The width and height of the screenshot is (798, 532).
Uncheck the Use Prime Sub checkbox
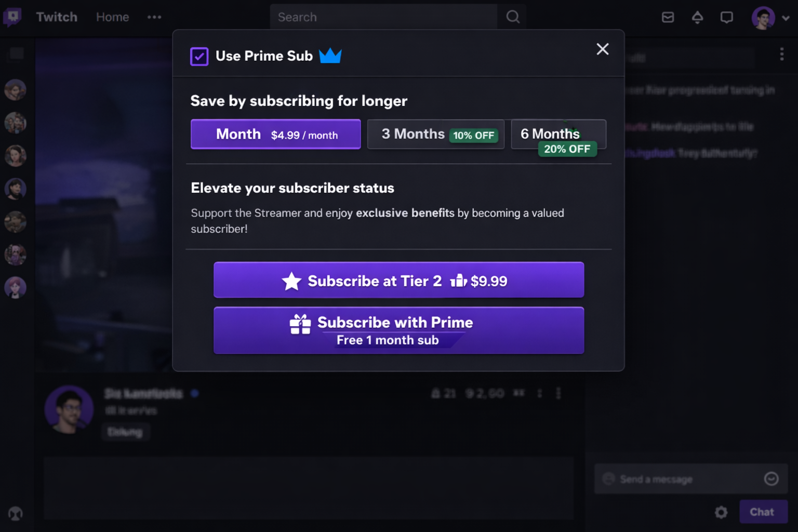point(199,56)
